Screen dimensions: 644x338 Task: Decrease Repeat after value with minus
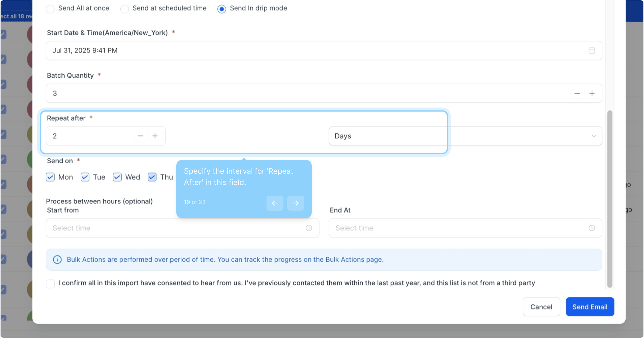(140, 136)
